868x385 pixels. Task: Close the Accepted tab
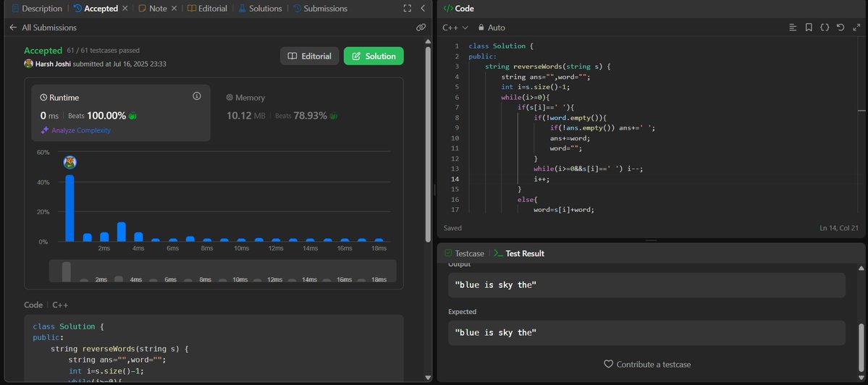(125, 8)
